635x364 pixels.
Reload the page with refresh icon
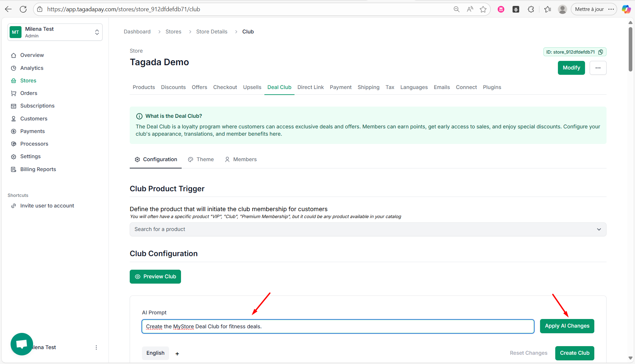pos(23,9)
